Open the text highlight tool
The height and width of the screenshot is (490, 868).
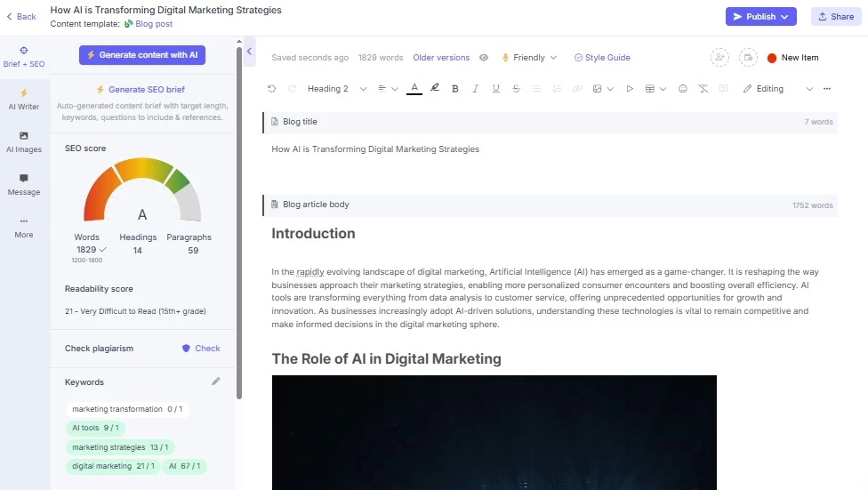(435, 88)
